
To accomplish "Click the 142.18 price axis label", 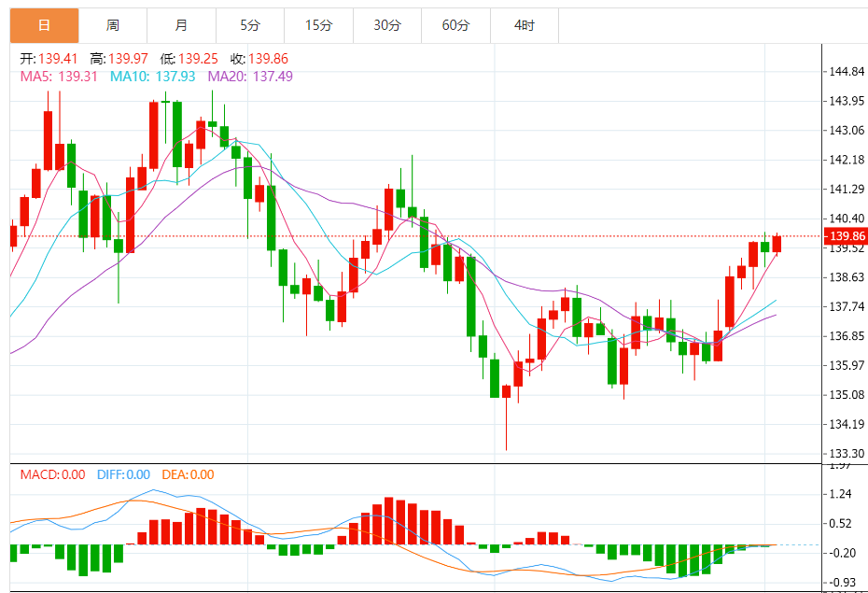I will (847, 160).
